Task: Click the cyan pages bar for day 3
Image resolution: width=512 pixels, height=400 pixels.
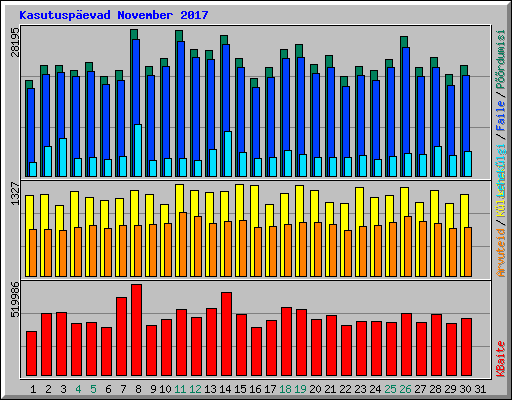Action: 63,157
